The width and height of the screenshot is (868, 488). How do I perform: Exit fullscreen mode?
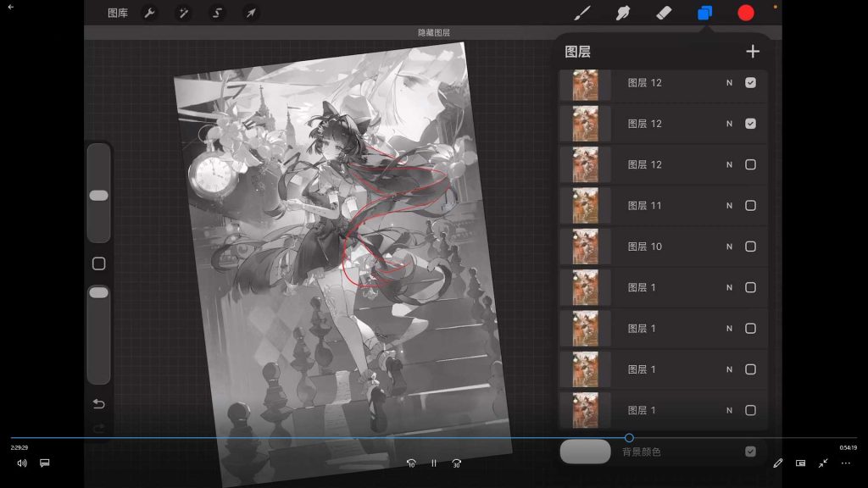[x=823, y=463]
